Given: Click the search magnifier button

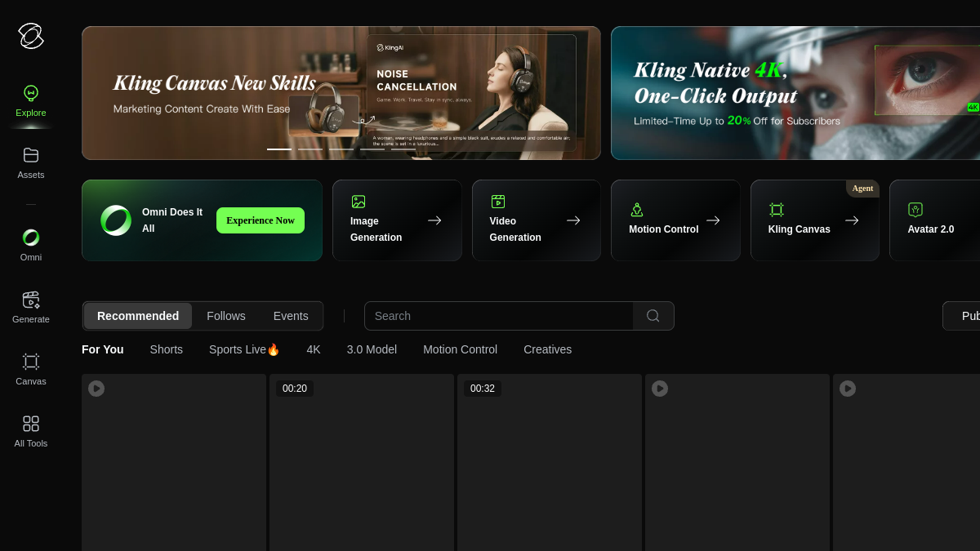Looking at the screenshot, I should point(653,316).
